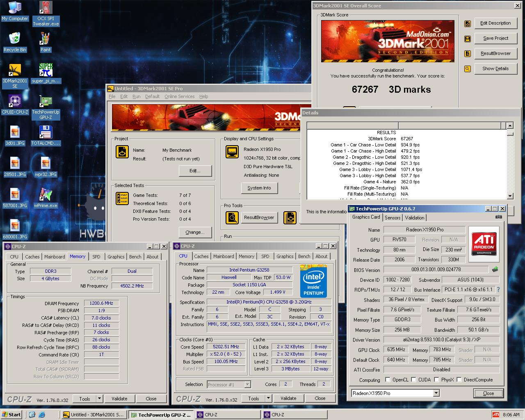Screen dimensions: 525x420
Task: Switch to SPD tab in CPU-Z Memory window
Action: pyautogui.click(x=96, y=257)
